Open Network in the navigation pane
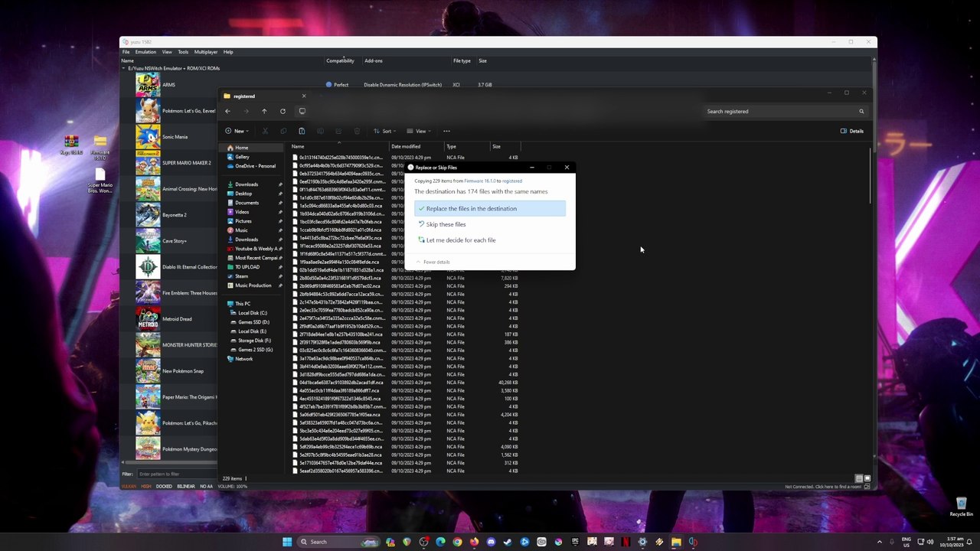Screen dimensions: 980x551 [x=243, y=359]
